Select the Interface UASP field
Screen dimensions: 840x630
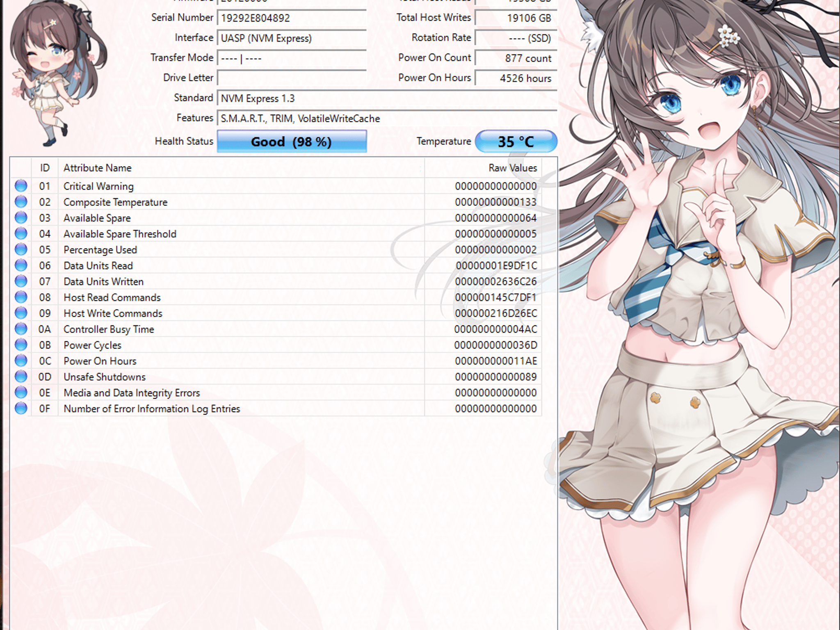point(292,38)
